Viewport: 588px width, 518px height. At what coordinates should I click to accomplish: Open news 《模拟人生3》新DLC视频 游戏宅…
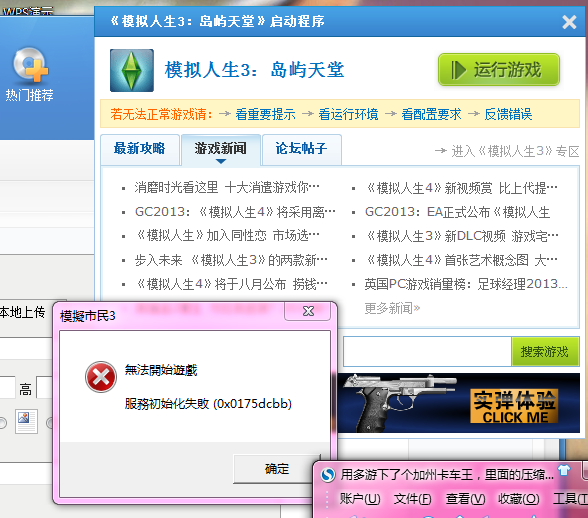462,236
